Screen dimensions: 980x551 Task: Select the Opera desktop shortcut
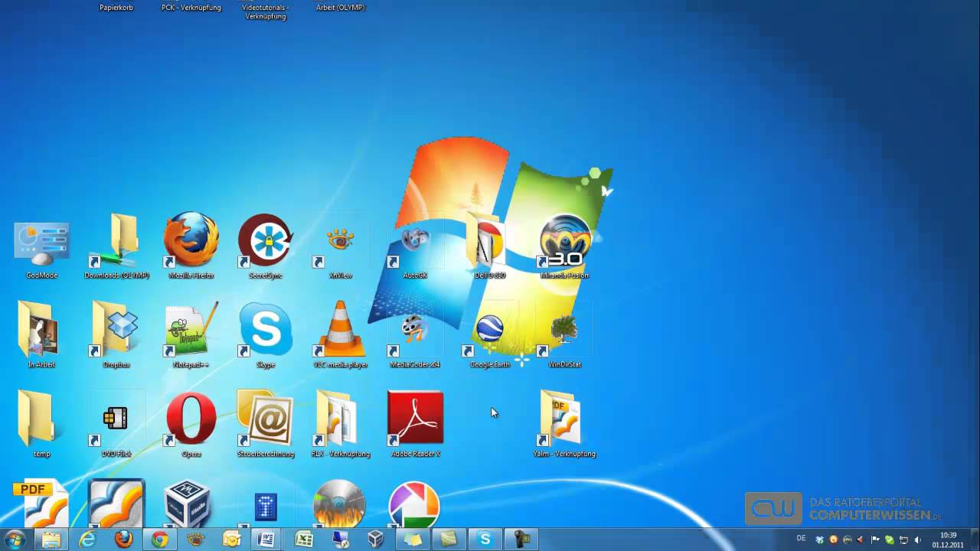191,424
